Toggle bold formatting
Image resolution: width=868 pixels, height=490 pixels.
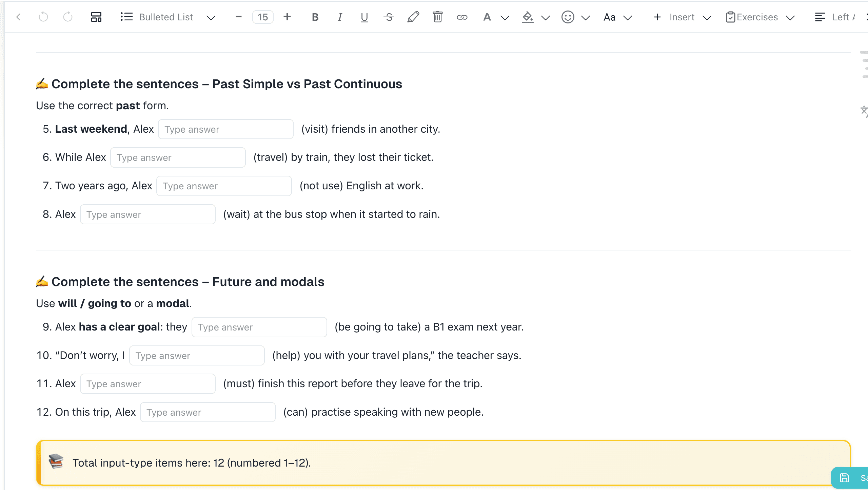coord(314,17)
